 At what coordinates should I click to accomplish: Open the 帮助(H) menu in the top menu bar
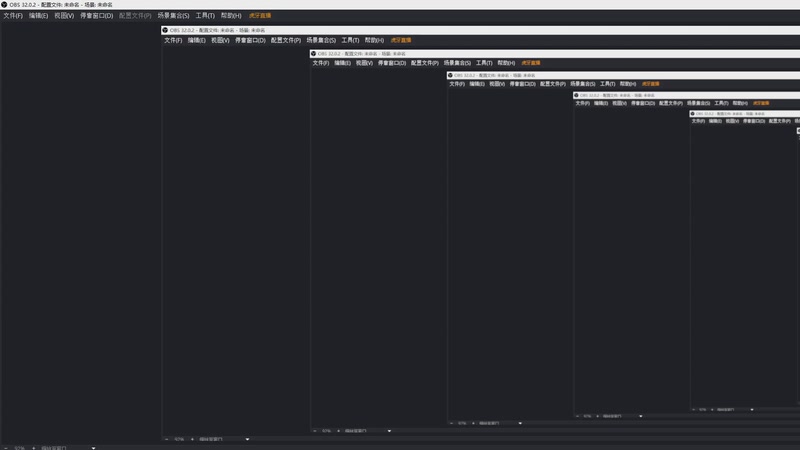point(231,16)
